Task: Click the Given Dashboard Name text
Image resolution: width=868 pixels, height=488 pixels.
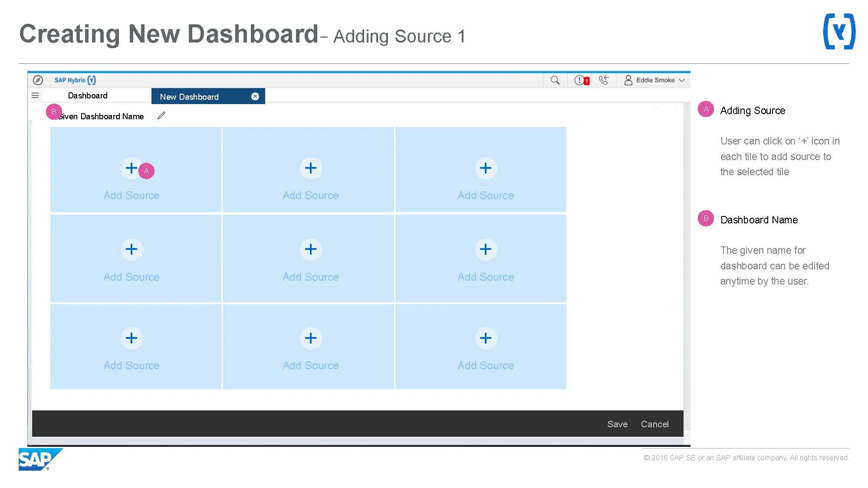Action: [x=101, y=116]
